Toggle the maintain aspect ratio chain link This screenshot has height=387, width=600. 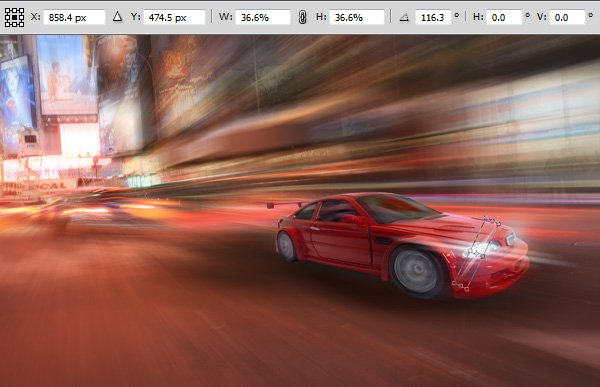click(302, 17)
